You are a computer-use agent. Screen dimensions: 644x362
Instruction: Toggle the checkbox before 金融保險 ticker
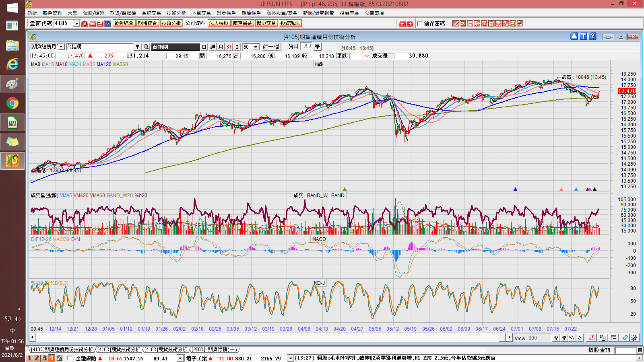tap(70, 358)
